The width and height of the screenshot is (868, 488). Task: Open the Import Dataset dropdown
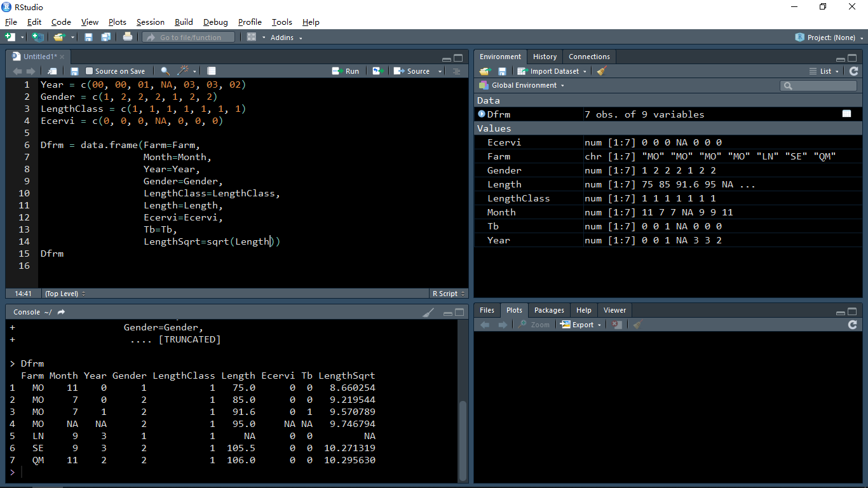point(552,71)
